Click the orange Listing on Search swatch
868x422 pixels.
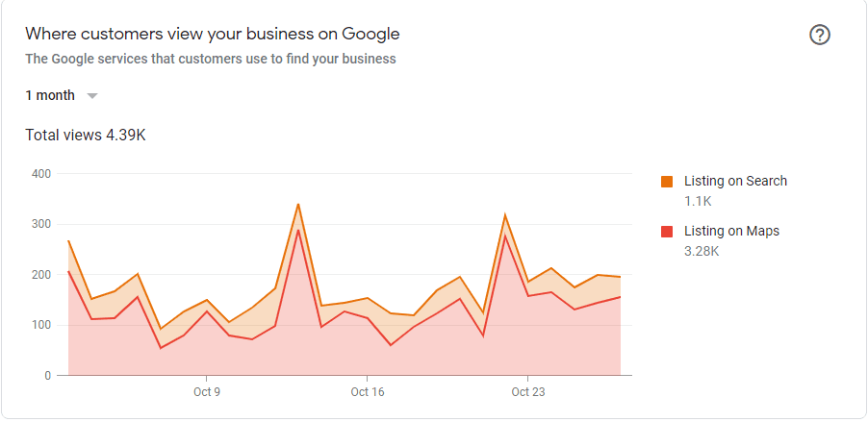(x=667, y=182)
